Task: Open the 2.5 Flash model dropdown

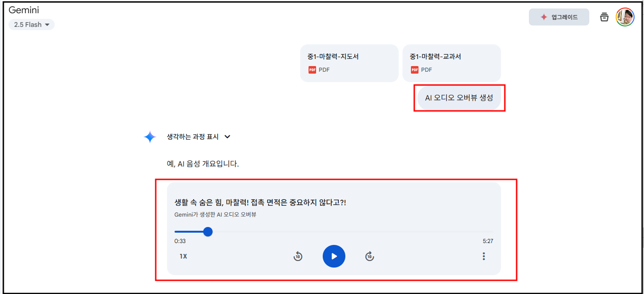Action: 32,25
